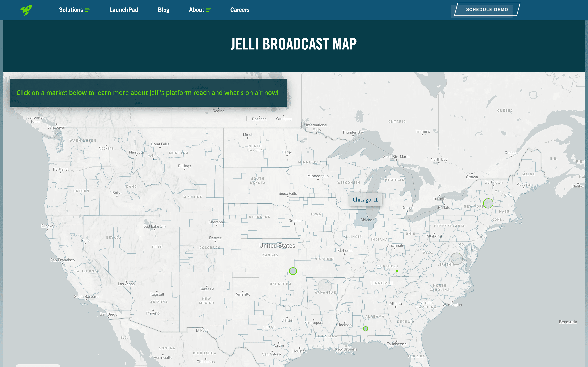Select the Blog menu item
Viewport: 588px width, 367px height.
(x=163, y=10)
